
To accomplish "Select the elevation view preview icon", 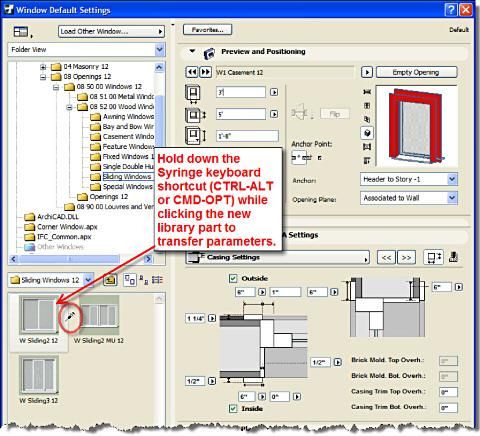I will (x=367, y=105).
